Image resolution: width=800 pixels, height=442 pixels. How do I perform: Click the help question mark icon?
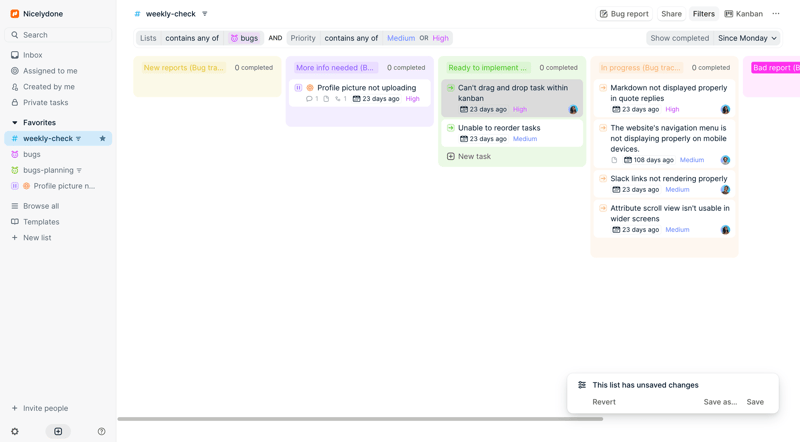pyautogui.click(x=102, y=431)
